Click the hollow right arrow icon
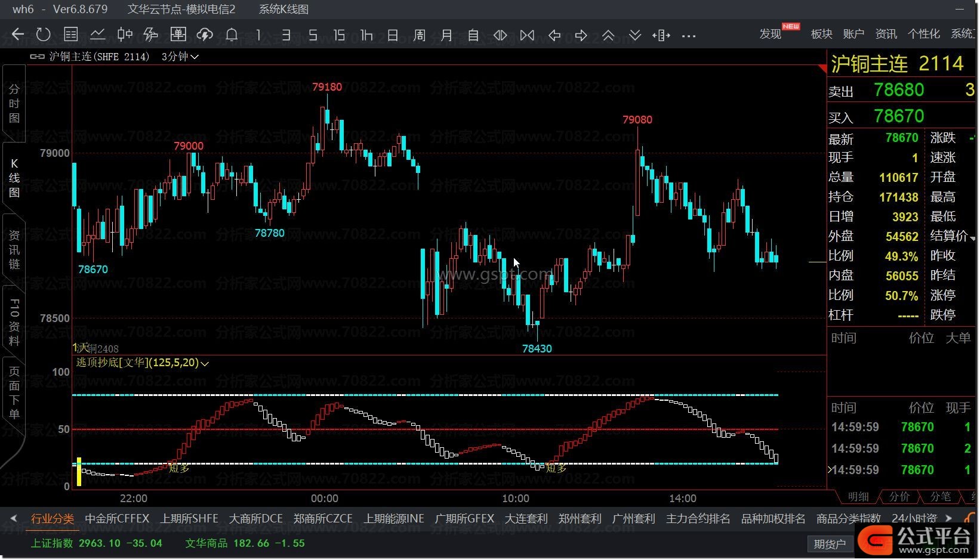The image size is (980, 560). tap(581, 35)
